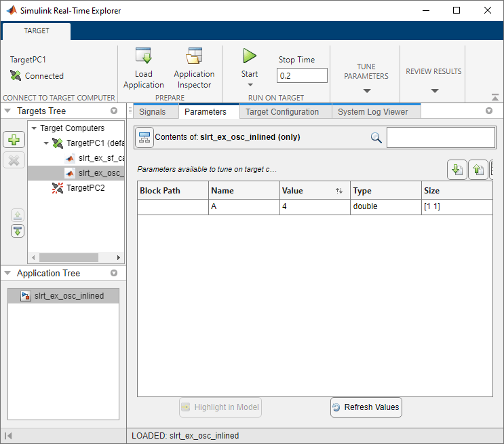Click the upload application icon in Targets Tree

click(18, 215)
